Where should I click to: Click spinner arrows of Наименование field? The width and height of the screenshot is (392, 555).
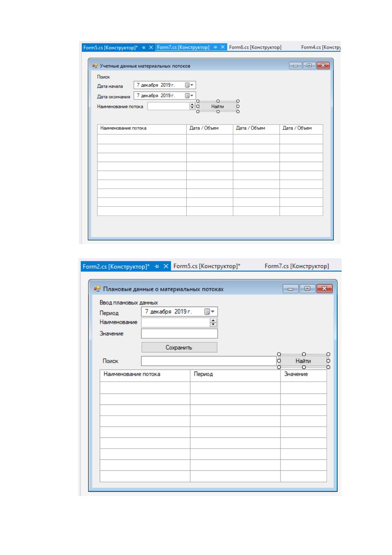[213, 322]
